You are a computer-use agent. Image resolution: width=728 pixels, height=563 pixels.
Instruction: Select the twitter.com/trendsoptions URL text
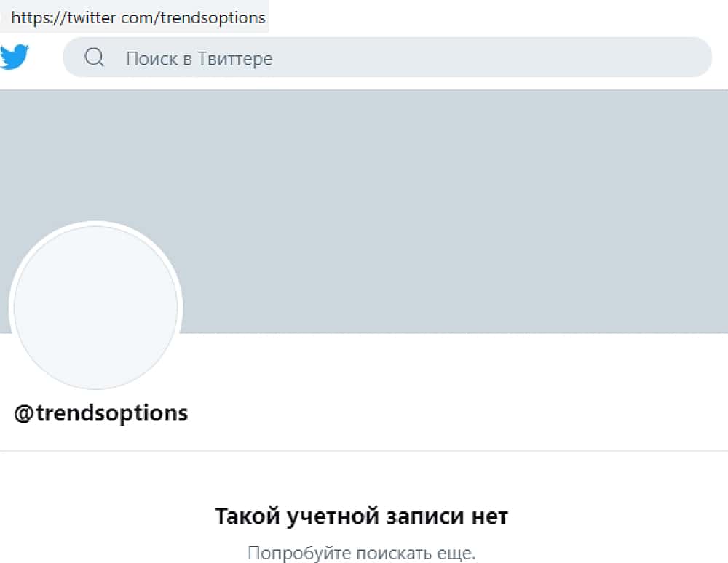138,17
